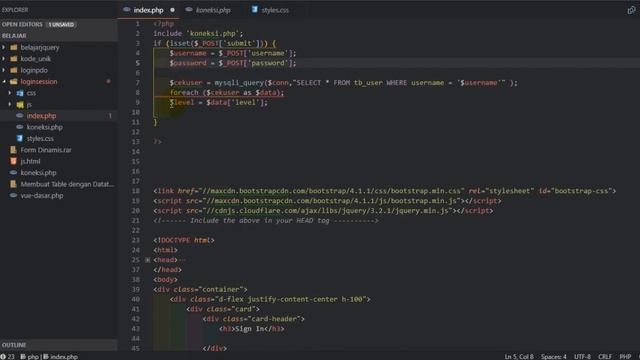Click the PHP icon beside index.php in tree

pos(20,116)
